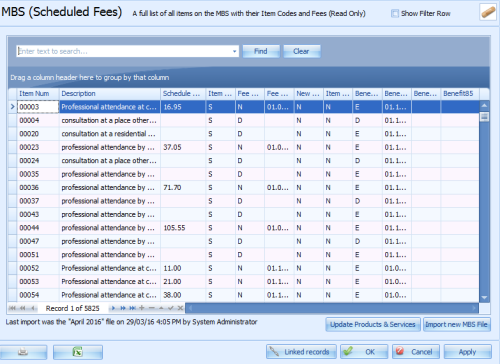Image resolution: width=500 pixels, height=364 pixels.
Task: Sort by the Item Num column header
Action: [x=38, y=94]
